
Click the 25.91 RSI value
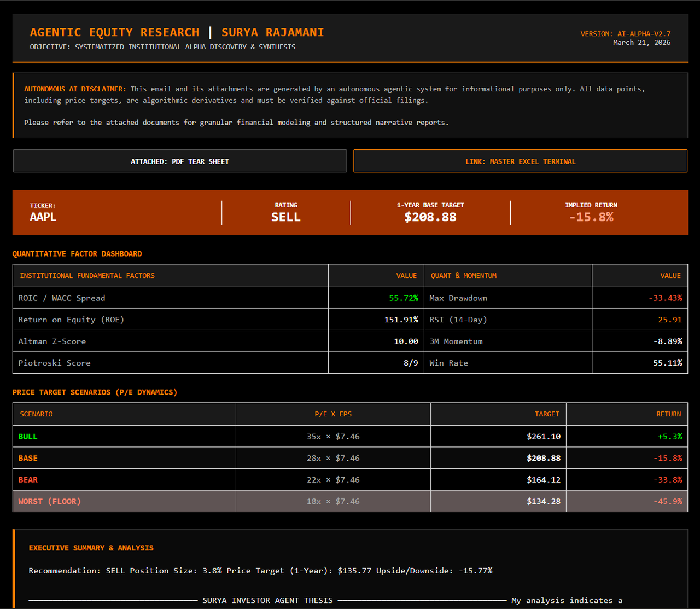670,320
